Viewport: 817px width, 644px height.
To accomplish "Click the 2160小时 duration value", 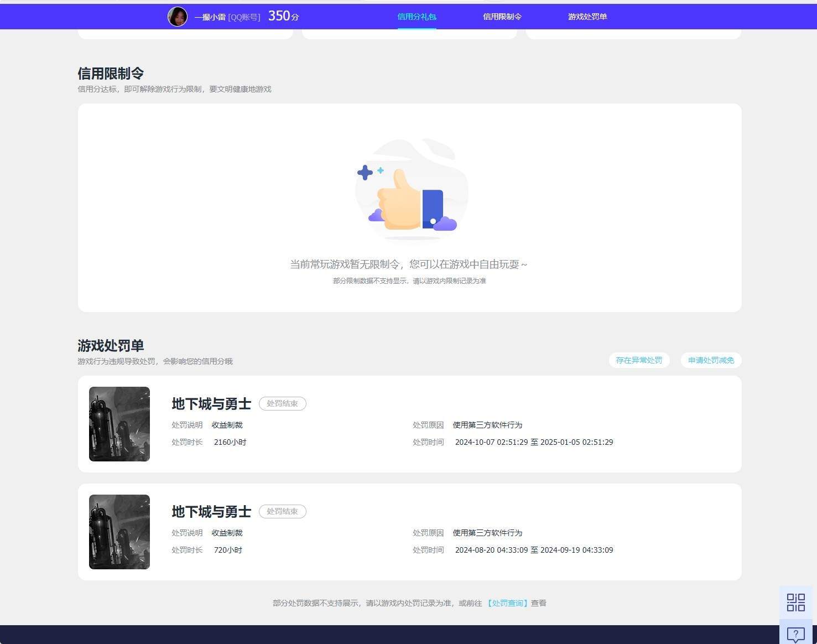I will coord(230,442).
